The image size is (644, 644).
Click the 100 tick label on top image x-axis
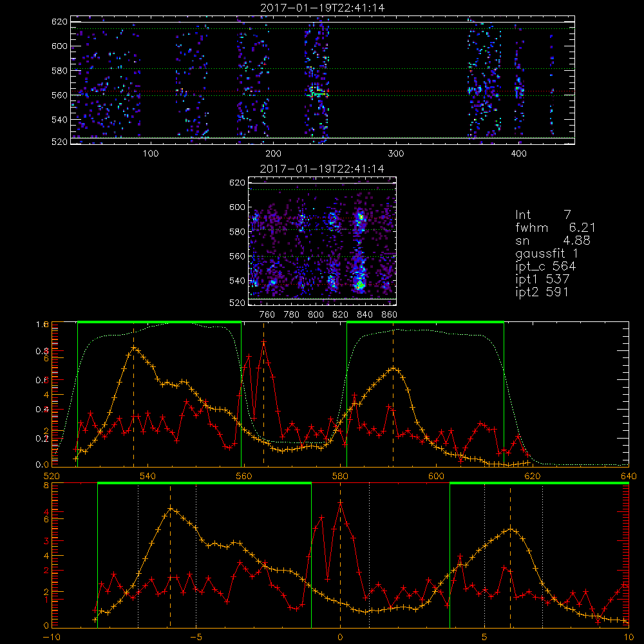coord(151,154)
